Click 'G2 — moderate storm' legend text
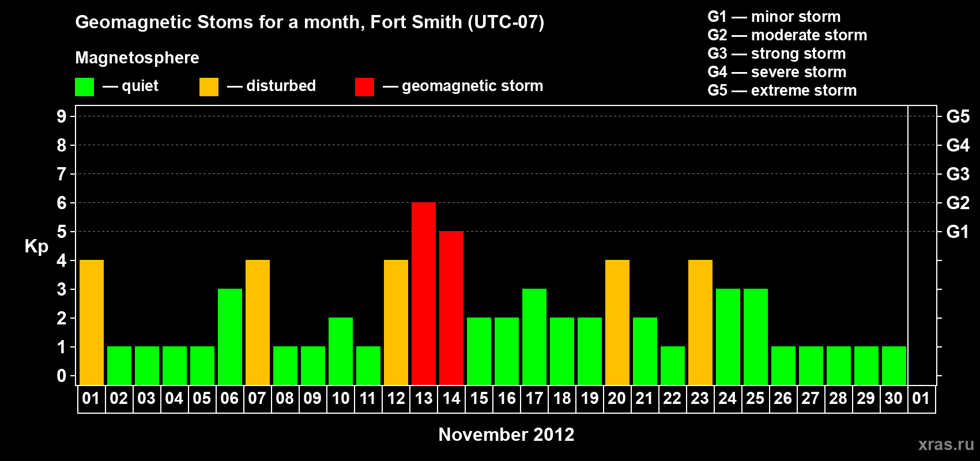The width and height of the screenshot is (980, 461). pos(787,35)
